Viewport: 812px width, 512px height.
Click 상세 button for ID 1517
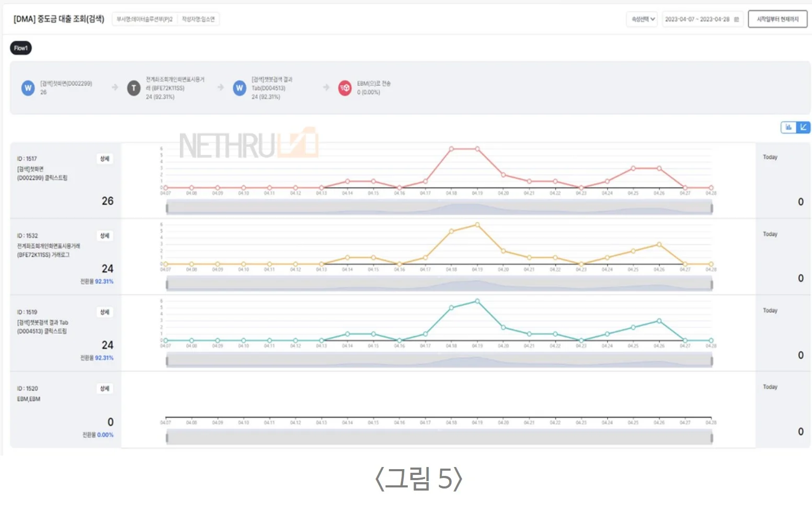point(104,159)
